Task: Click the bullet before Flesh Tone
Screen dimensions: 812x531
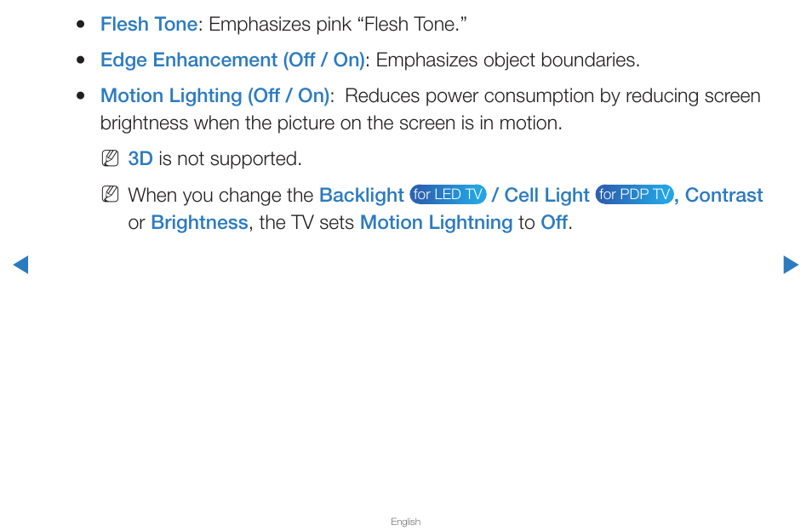Action: (80, 25)
